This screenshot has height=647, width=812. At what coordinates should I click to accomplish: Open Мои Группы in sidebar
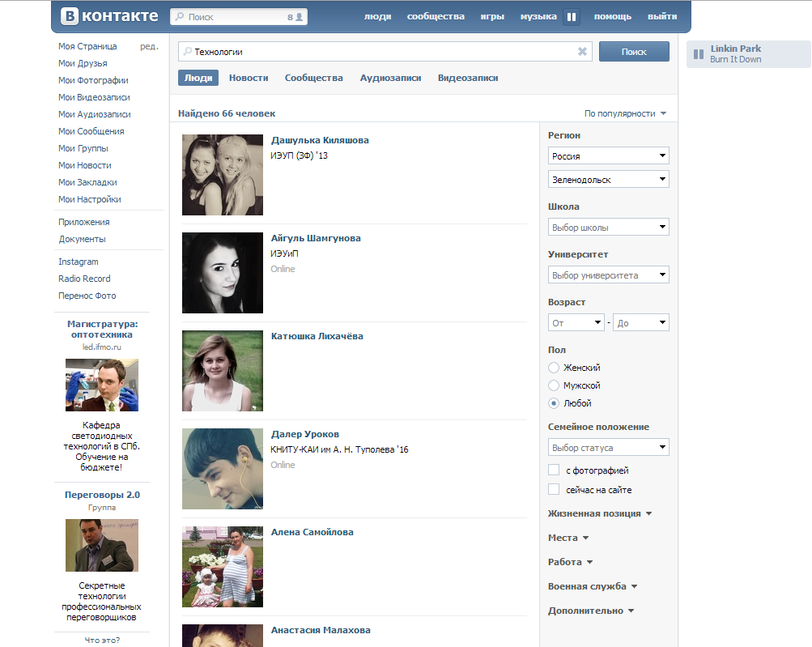coord(83,149)
